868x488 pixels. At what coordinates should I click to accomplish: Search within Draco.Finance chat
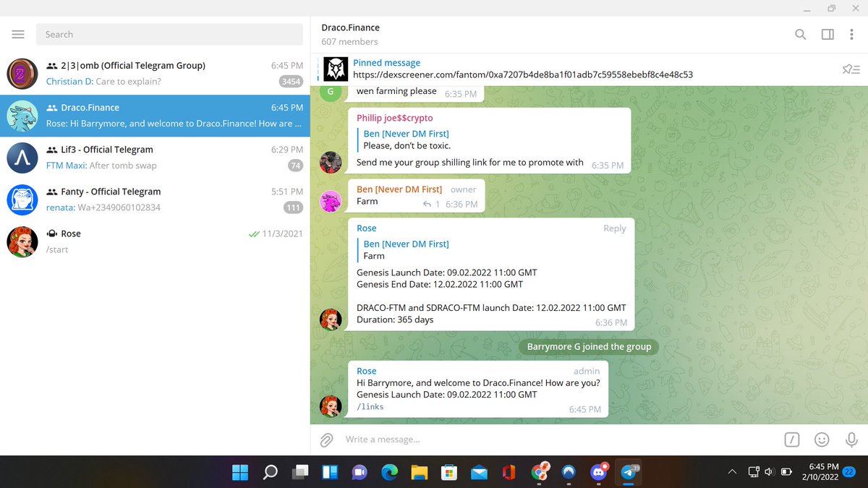click(801, 34)
